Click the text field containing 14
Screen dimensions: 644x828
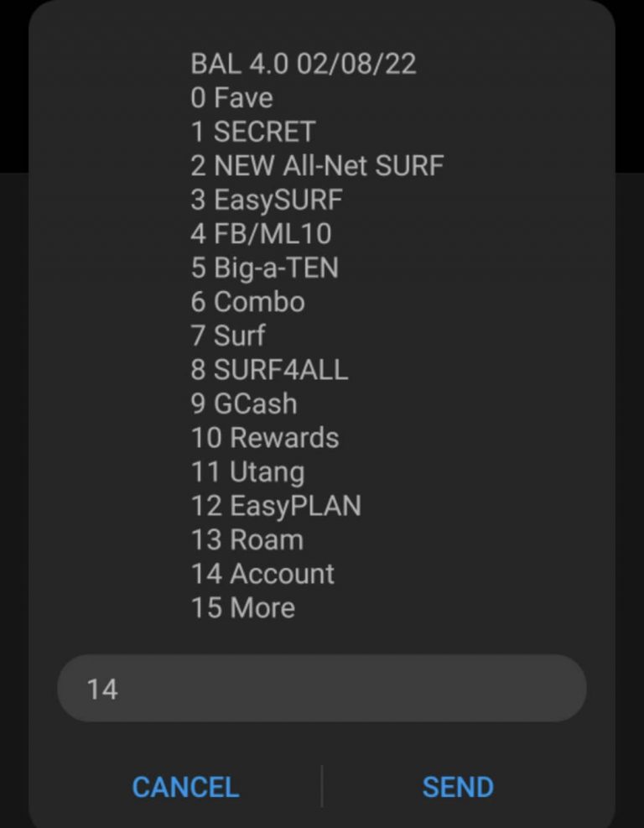point(322,686)
